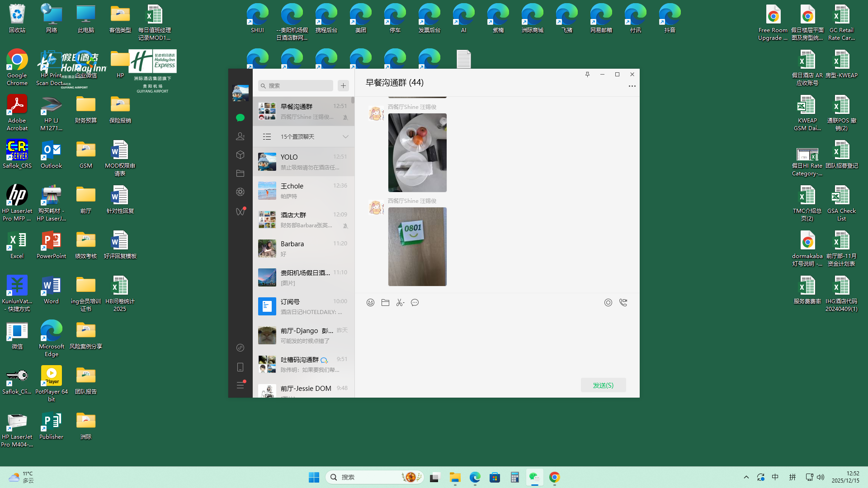The width and height of the screenshot is (868, 488).
Task: Open Favorites cube icon in sidebar
Action: [240, 155]
